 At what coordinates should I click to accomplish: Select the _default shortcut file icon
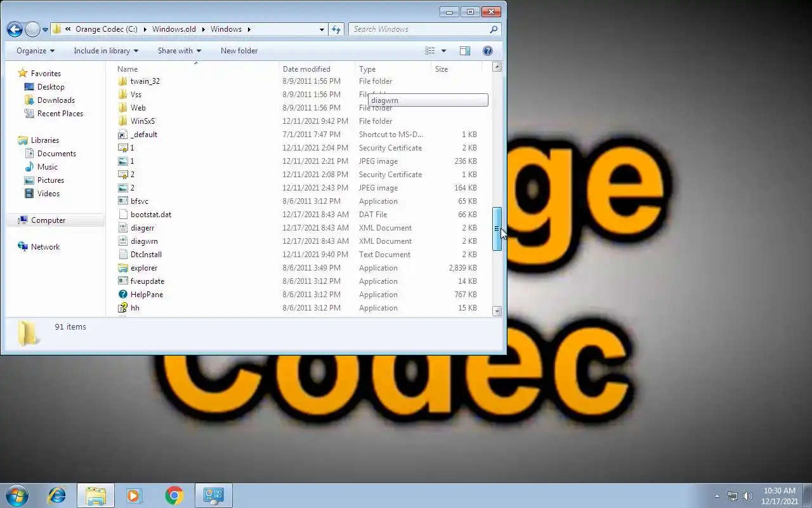coord(123,135)
